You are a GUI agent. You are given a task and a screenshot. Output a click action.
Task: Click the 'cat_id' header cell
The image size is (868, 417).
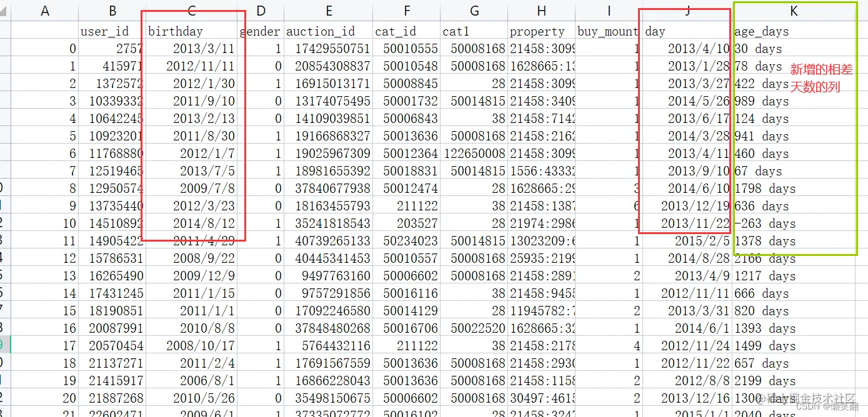[x=406, y=31]
